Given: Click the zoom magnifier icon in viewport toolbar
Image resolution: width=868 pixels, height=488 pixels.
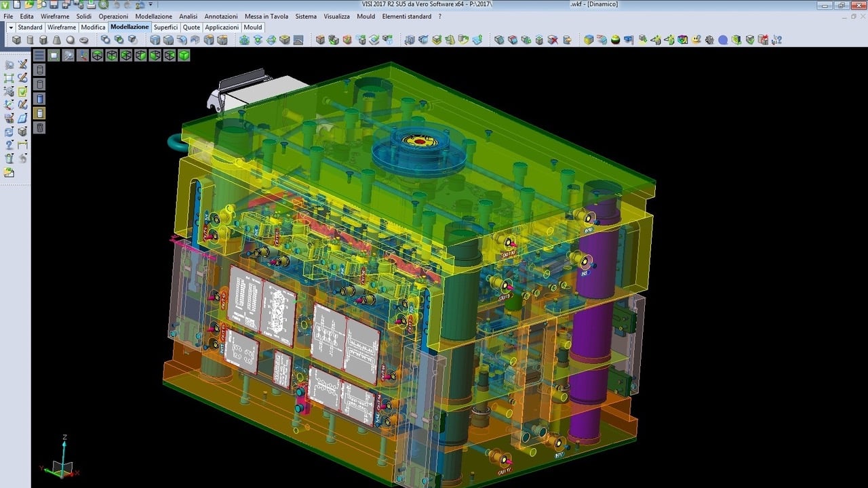Looking at the screenshot, I should point(68,56).
